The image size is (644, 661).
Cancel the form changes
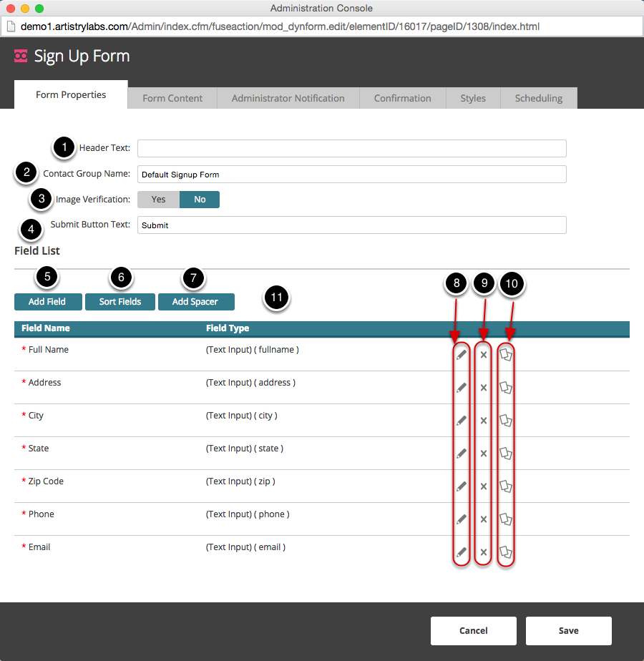pyautogui.click(x=474, y=631)
